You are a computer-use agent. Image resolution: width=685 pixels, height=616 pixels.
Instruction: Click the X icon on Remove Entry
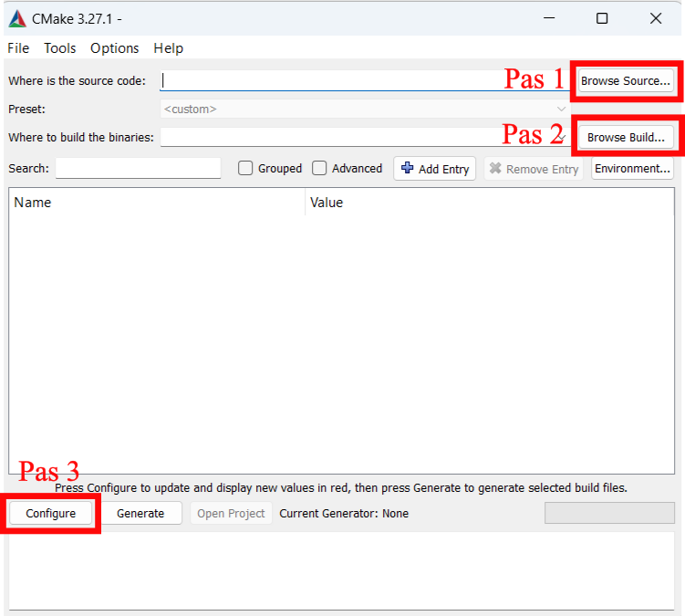pyautogui.click(x=495, y=169)
